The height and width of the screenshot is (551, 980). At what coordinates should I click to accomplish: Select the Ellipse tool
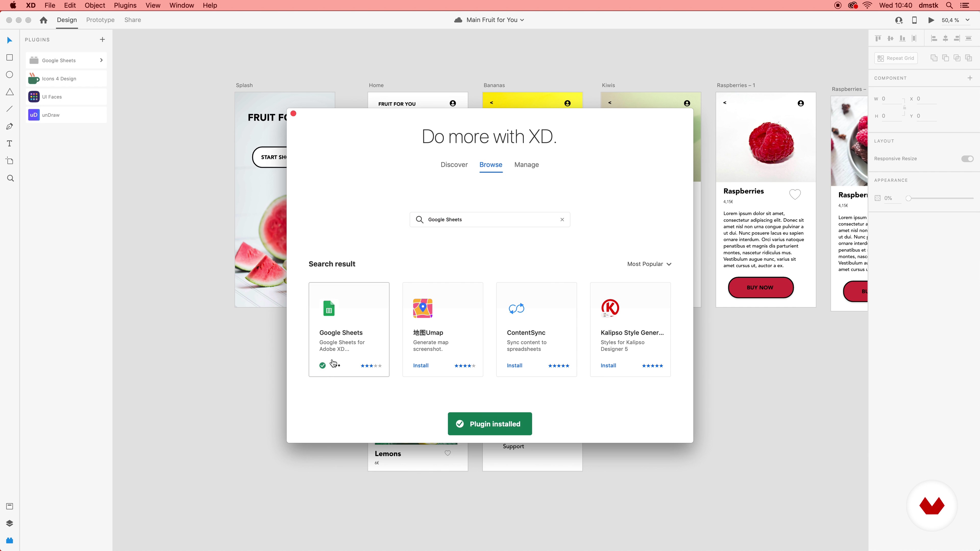[x=9, y=74]
